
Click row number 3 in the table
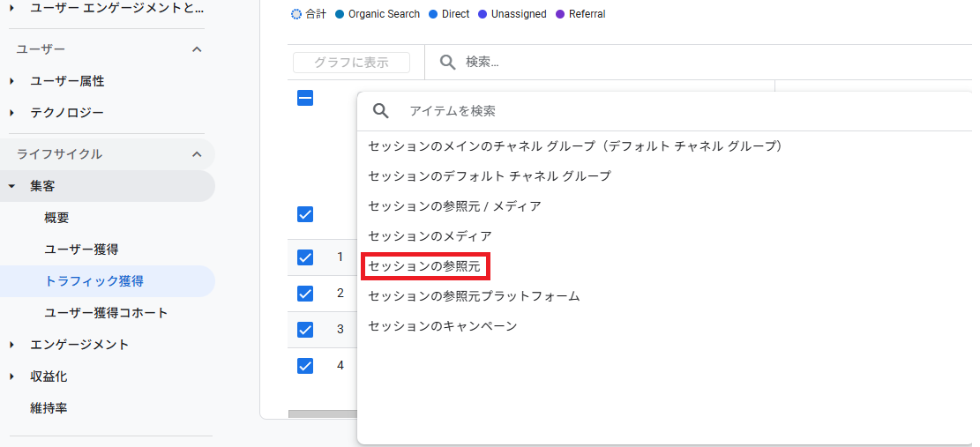pyautogui.click(x=340, y=329)
